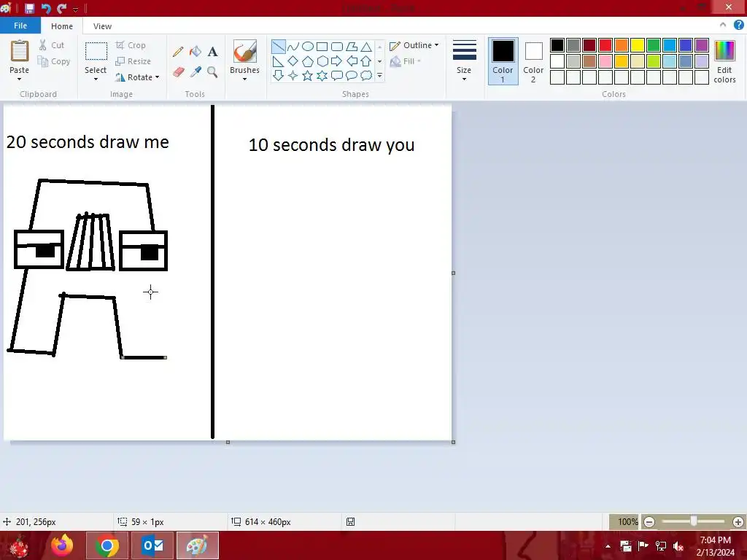Click the zoom in plus button
This screenshot has width=747, height=560.
point(738,522)
